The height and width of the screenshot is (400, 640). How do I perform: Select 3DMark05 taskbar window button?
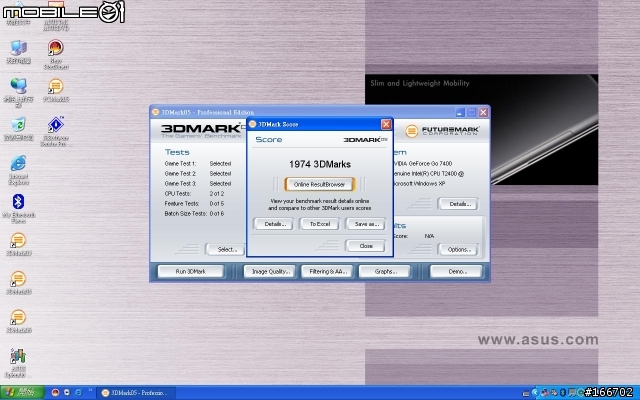click(137, 393)
